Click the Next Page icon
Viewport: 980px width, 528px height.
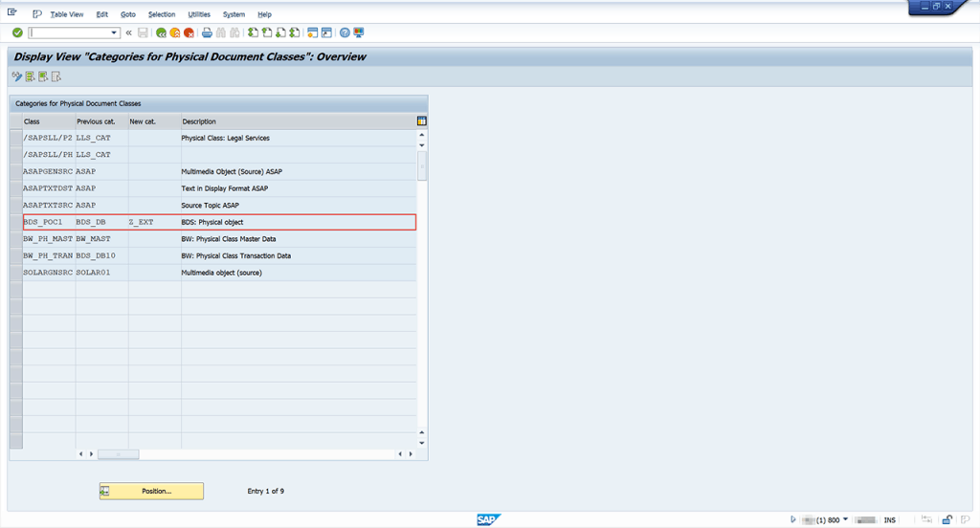point(280,33)
